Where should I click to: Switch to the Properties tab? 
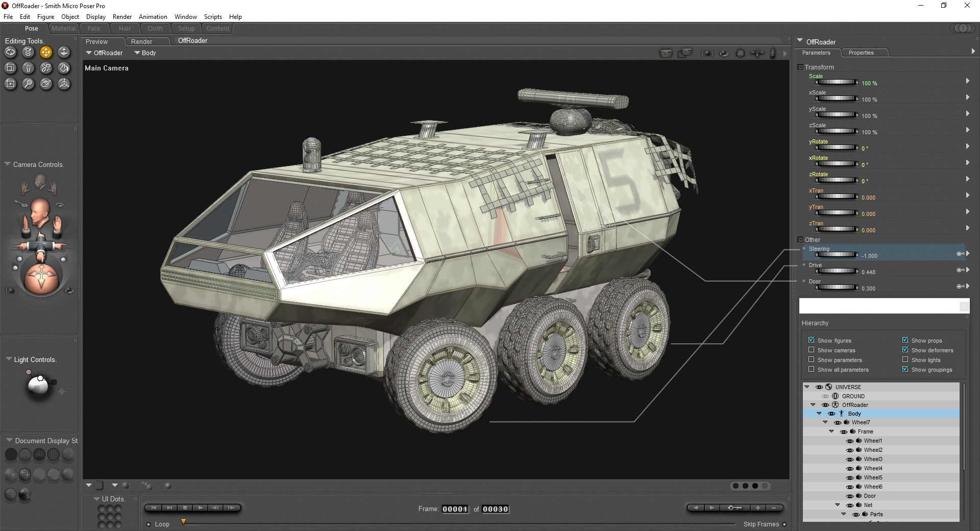(861, 53)
